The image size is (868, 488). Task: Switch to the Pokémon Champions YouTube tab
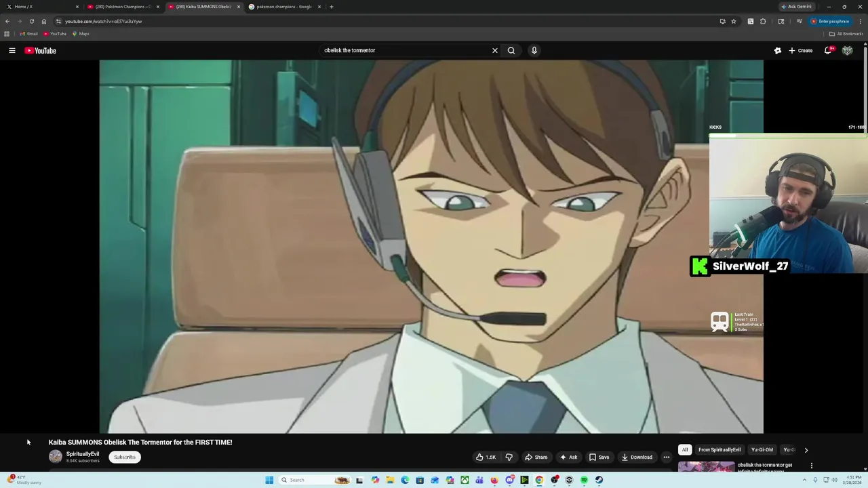[122, 7]
